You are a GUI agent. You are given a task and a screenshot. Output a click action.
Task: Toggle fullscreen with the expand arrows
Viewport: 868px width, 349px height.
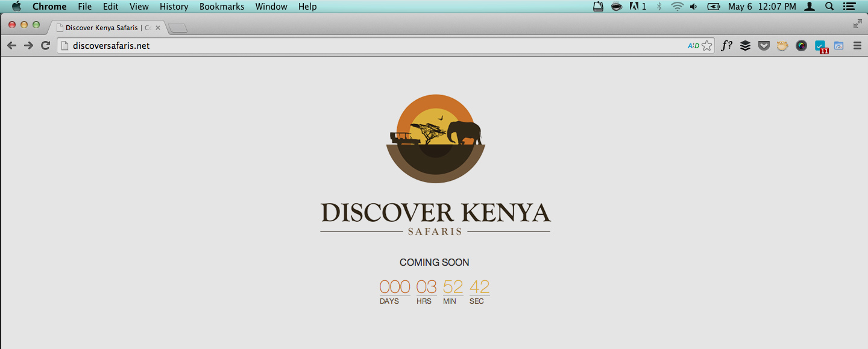(857, 24)
